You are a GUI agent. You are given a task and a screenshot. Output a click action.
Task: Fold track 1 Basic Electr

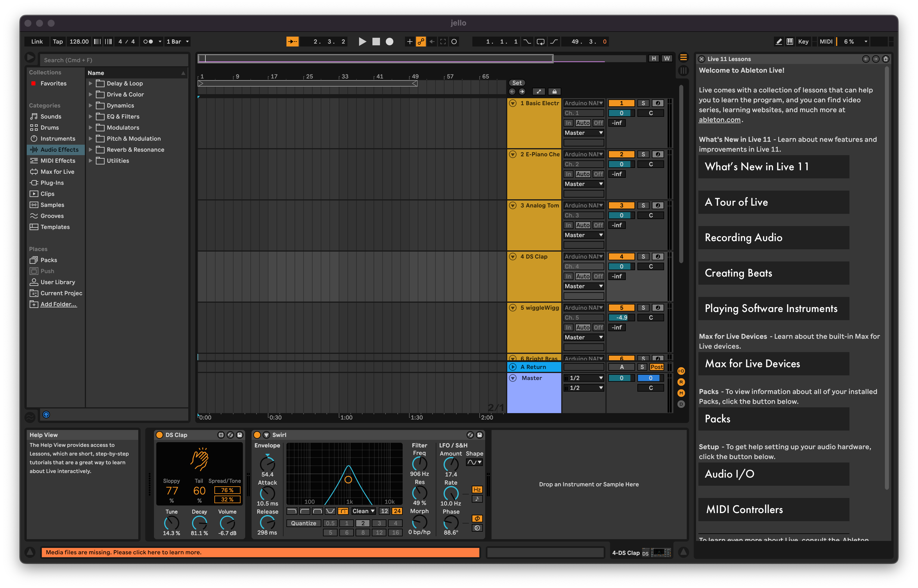pos(513,103)
